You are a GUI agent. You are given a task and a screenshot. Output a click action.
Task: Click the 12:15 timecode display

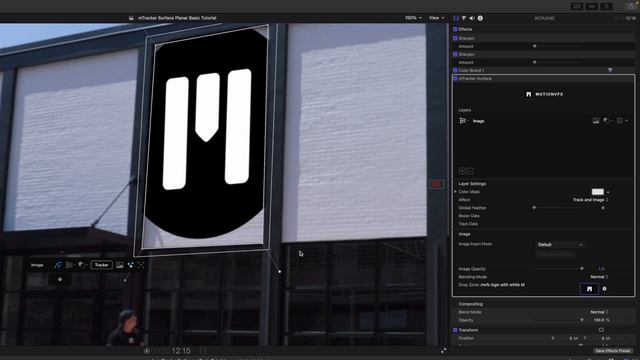point(181,351)
